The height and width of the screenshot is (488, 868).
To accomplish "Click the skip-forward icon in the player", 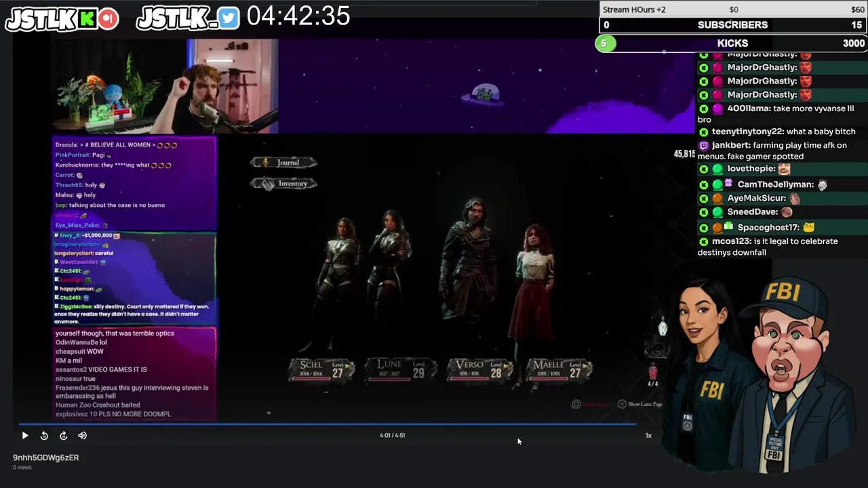I will (63, 436).
